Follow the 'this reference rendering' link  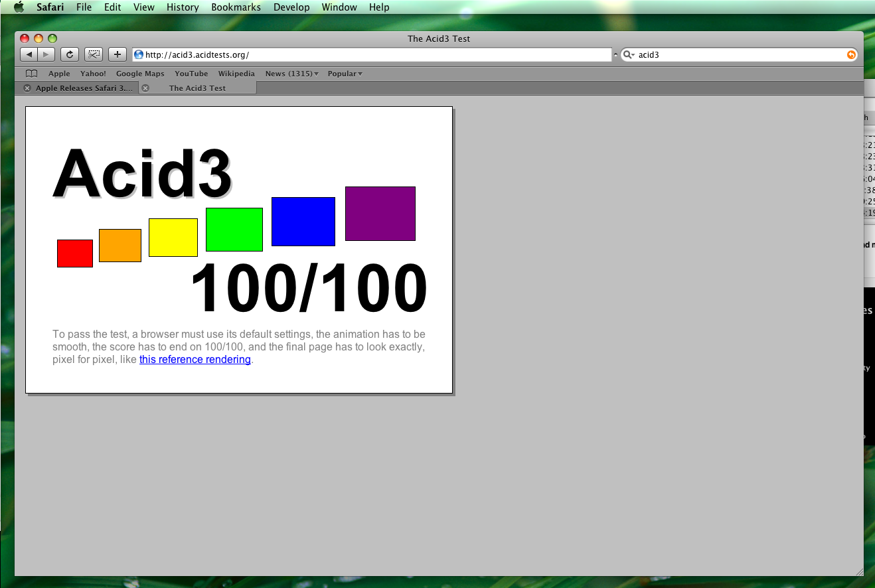pos(195,360)
